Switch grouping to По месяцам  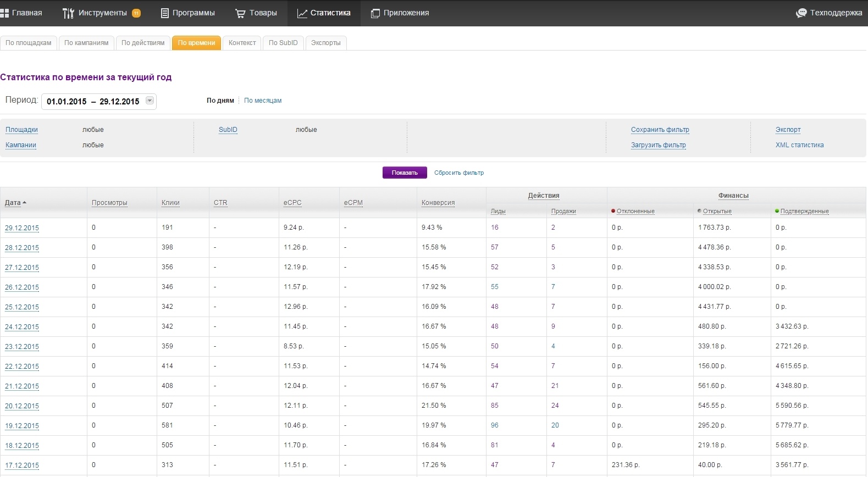263,101
